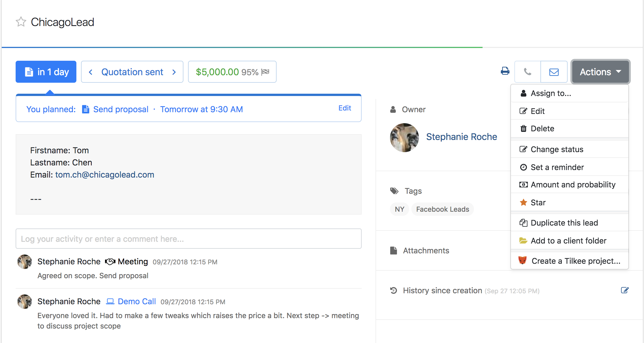Click the in 1 day reminder button
Viewport: 644px width, 343px height.
click(46, 72)
